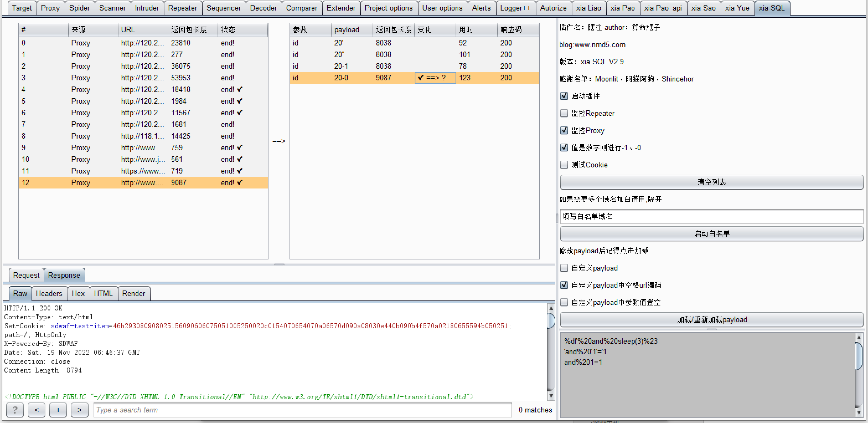
Task: Click the help "?" icon below the response panel
Action: pyautogui.click(x=15, y=410)
